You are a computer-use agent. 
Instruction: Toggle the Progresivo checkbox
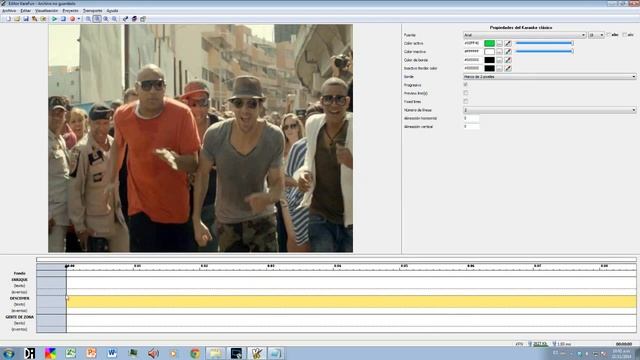point(466,84)
